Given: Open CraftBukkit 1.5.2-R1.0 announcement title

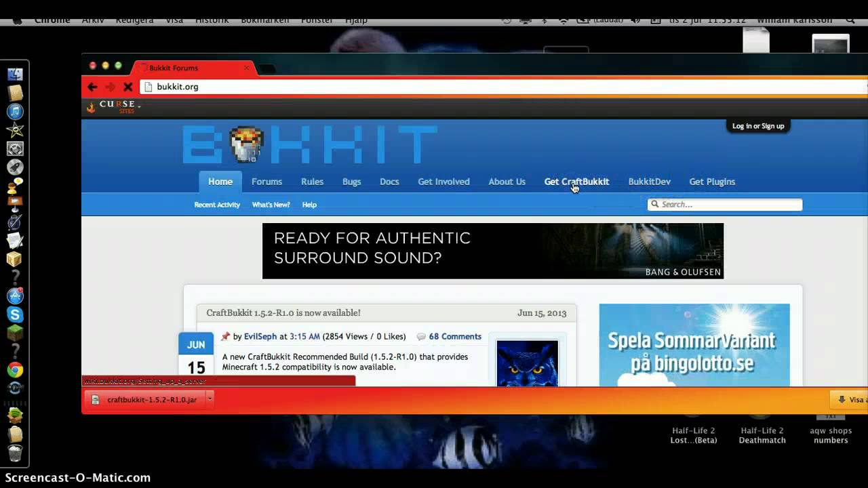Looking at the screenshot, I should [x=283, y=313].
